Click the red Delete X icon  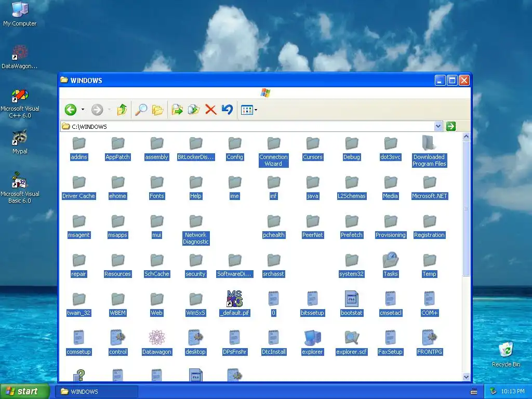(x=211, y=110)
